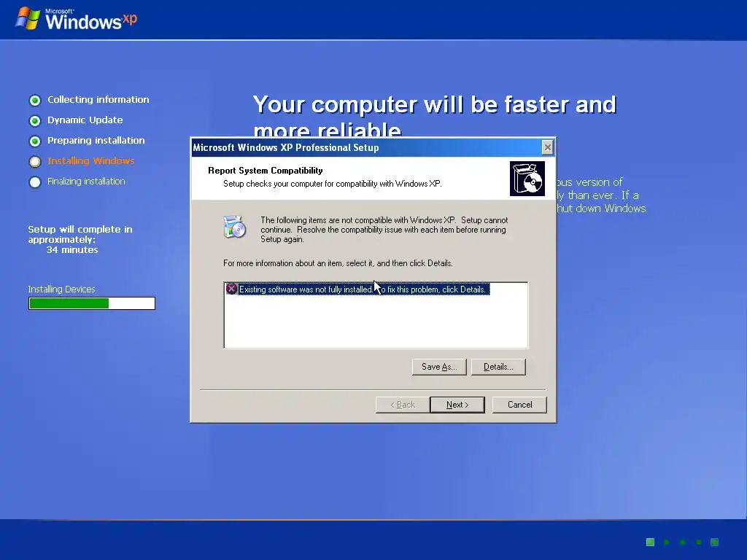The width and height of the screenshot is (747, 560).
Task: Click the Collecting information step bullet
Action: point(35,100)
